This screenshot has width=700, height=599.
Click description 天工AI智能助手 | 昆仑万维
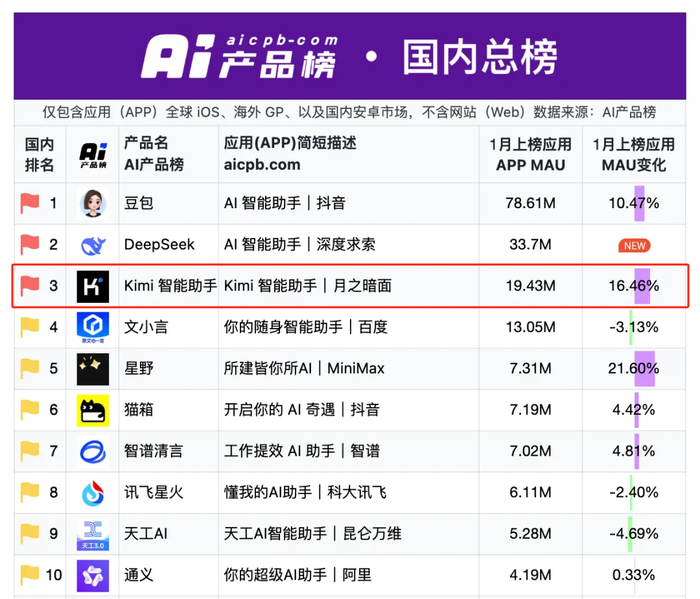click(312, 534)
